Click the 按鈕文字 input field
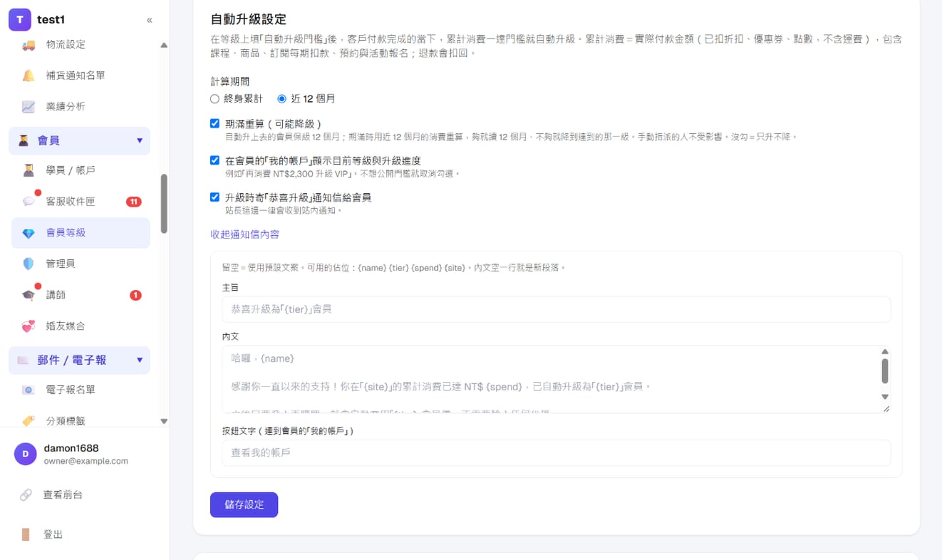 (556, 452)
